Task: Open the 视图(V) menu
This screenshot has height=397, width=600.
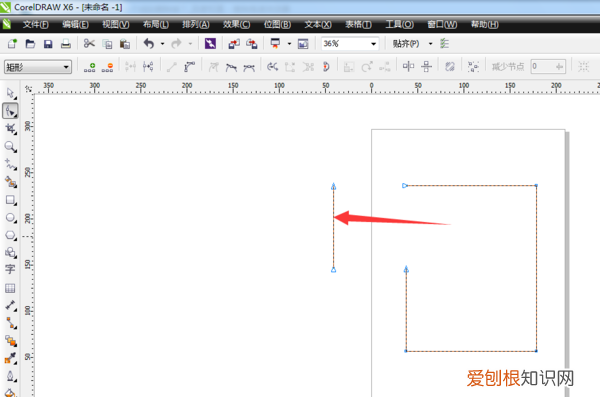Action: tap(116, 25)
